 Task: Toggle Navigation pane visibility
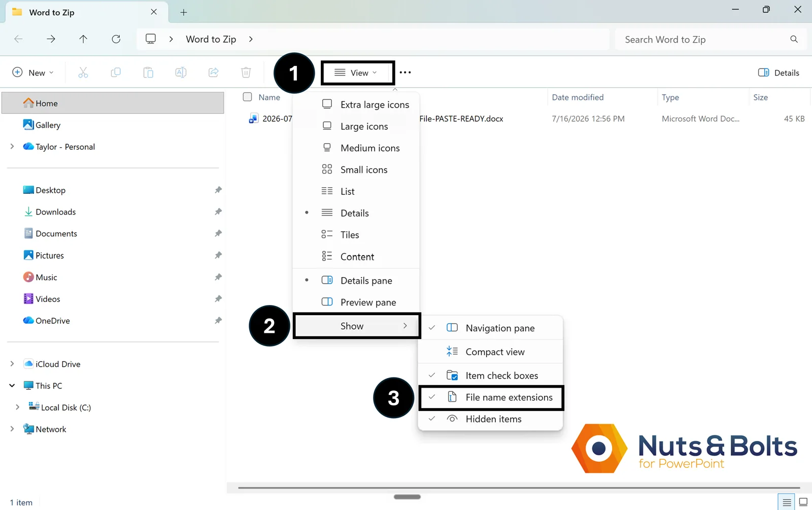[491, 328]
